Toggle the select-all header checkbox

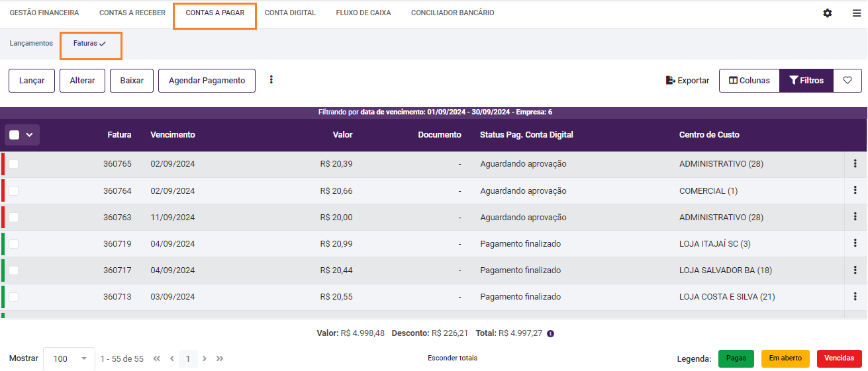point(14,135)
